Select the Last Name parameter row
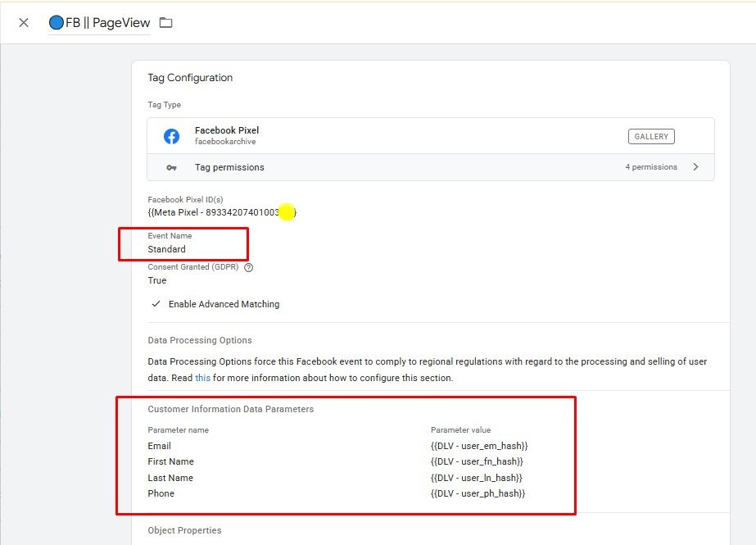The image size is (756, 545). click(x=170, y=478)
